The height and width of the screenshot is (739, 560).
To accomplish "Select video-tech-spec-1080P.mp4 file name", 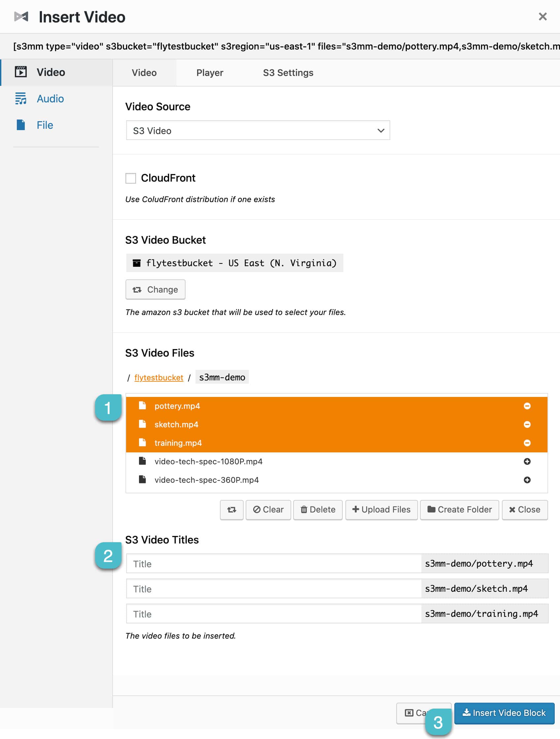I will [208, 461].
